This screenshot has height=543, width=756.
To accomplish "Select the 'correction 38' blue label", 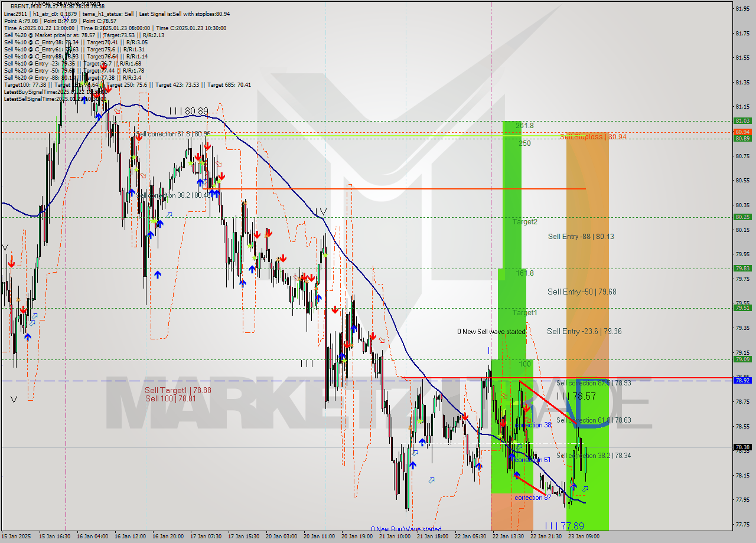I will tap(533, 425).
